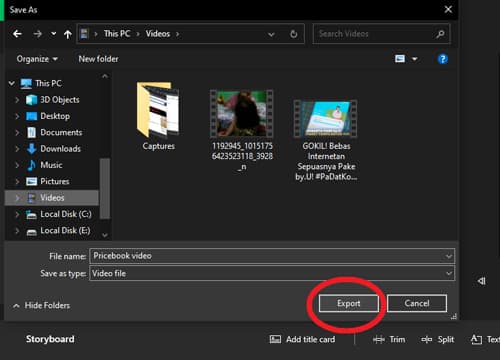This screenshot has width=500, height=360.
Task: Click the Music note icon
Action: pyautogui.click(x=31, y=165)
